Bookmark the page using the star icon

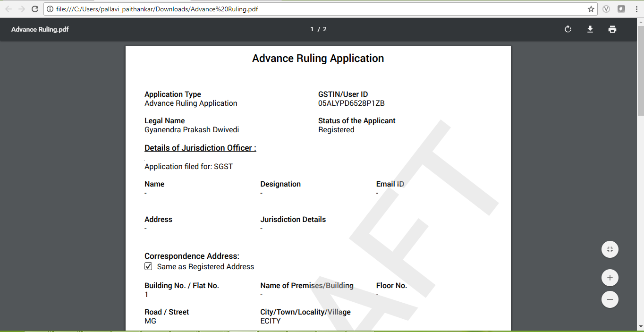591,9
